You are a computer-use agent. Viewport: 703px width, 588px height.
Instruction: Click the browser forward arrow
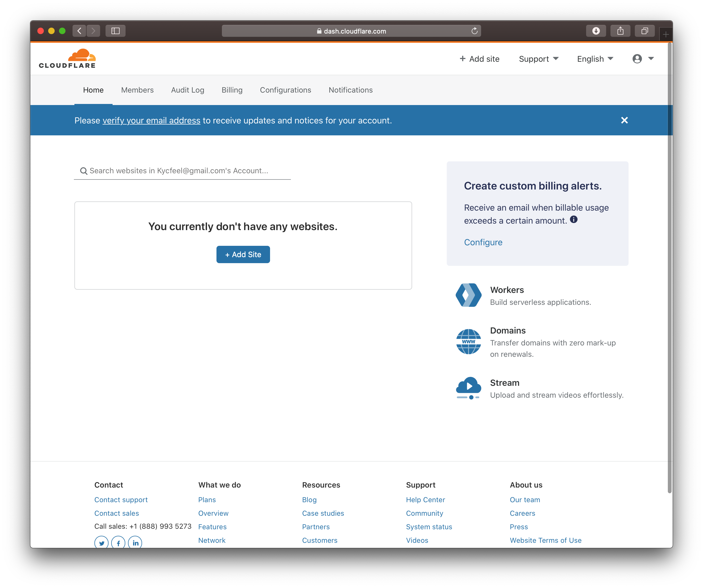(93, 31)
